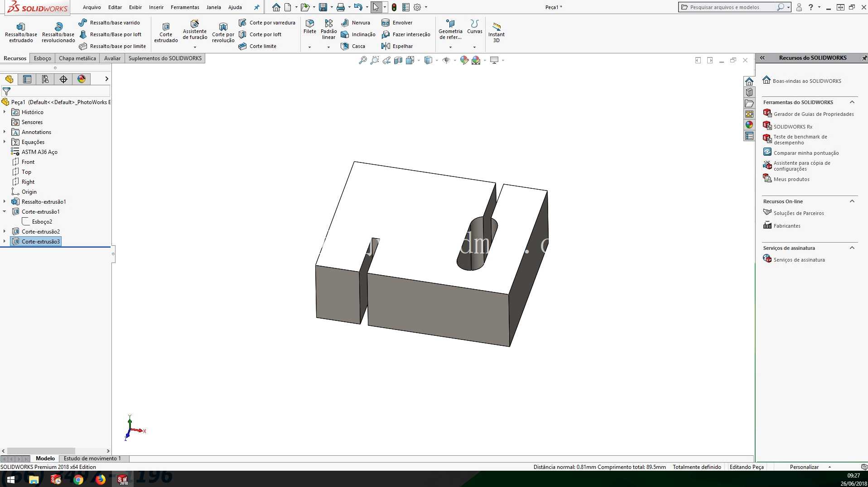Screen dimensions: 868x487
Task: Open Assistente de furação dropdown arrow
Action: pyautogui.click(x=195, y=47)
